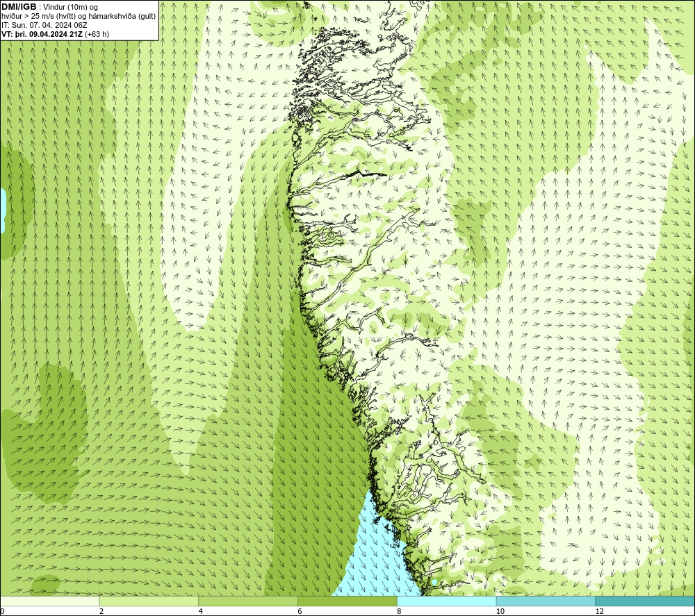The image size is (695, 616).
Task: Click the 'DMI/IGB' title text
Action: pos(19,7)
